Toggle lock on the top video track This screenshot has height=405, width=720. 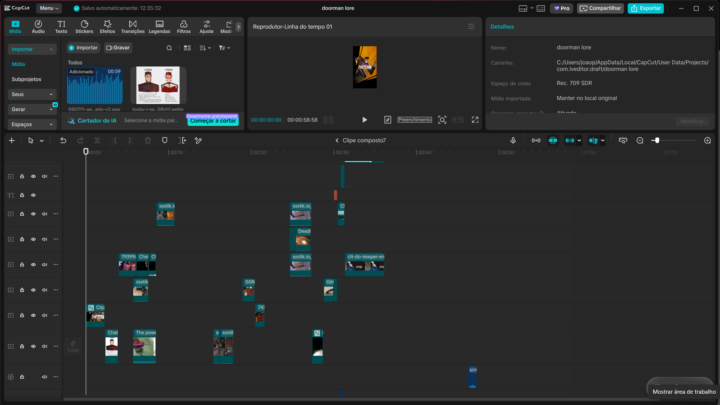click(22, 176)
